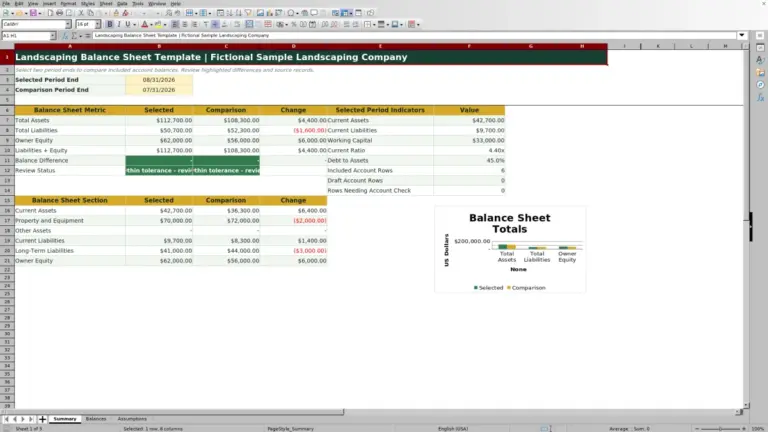
Task: Expand the Name Box dropdown
Action: [52, 36]
